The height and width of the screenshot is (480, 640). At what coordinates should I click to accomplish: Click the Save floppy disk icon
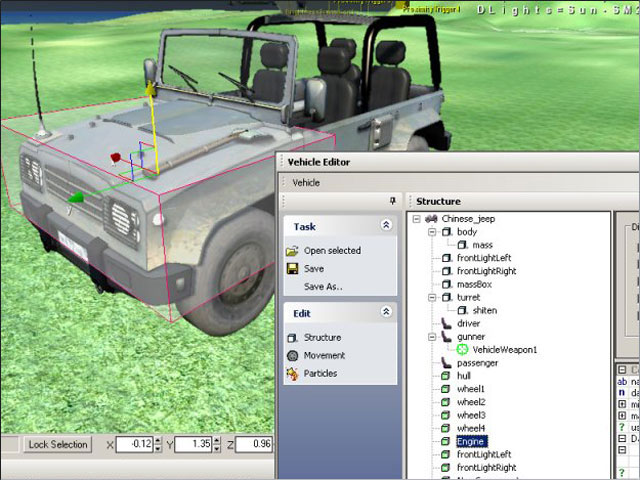coord(292,269)
